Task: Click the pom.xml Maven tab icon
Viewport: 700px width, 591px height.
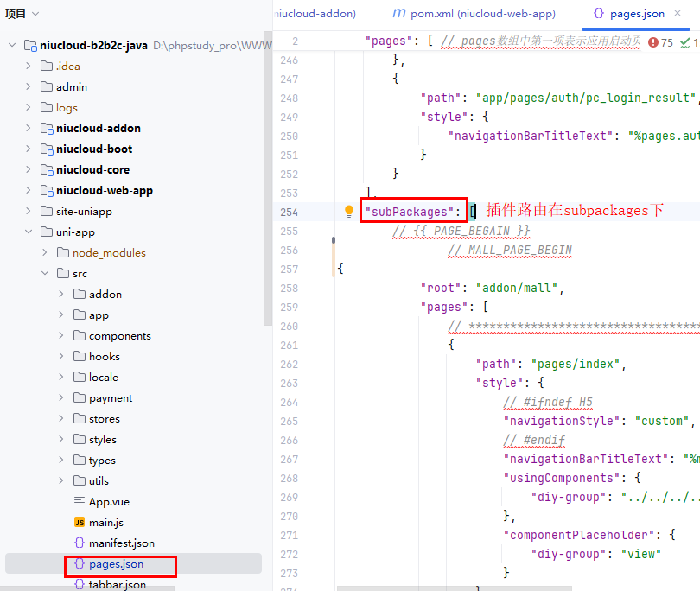Action: pyautogui.click(x=398, y=14)
